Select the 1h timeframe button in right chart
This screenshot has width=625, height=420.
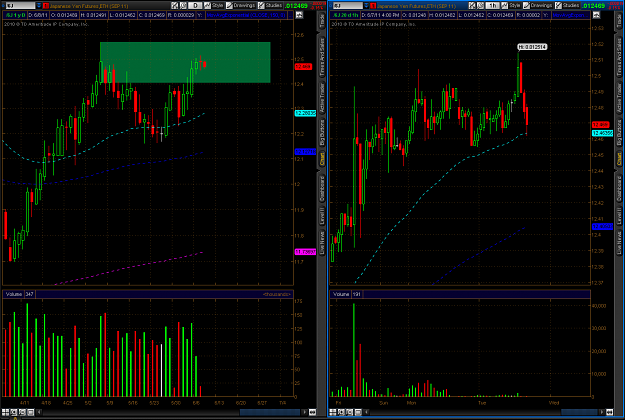tap(493, 6)
